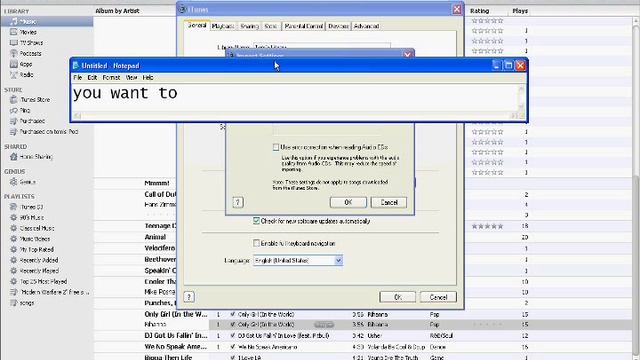The height and width of the screenshot is (360, 640).
Task: Select the Music library icon
Action: pos(14,21)
